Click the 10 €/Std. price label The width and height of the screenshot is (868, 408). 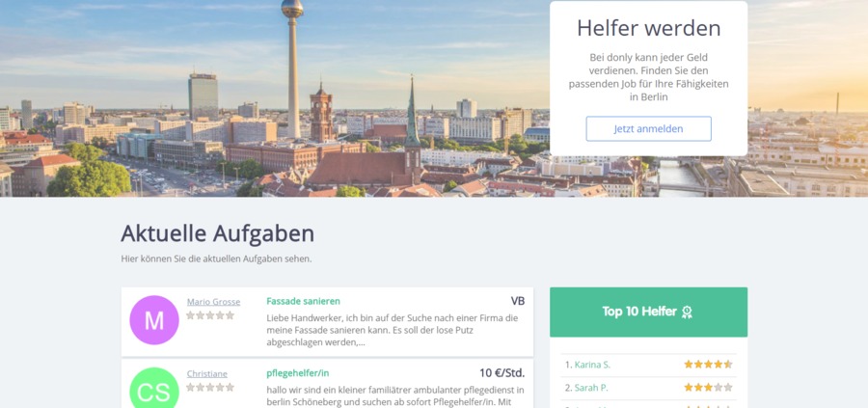pyautogui.click(x=502, y=373)
